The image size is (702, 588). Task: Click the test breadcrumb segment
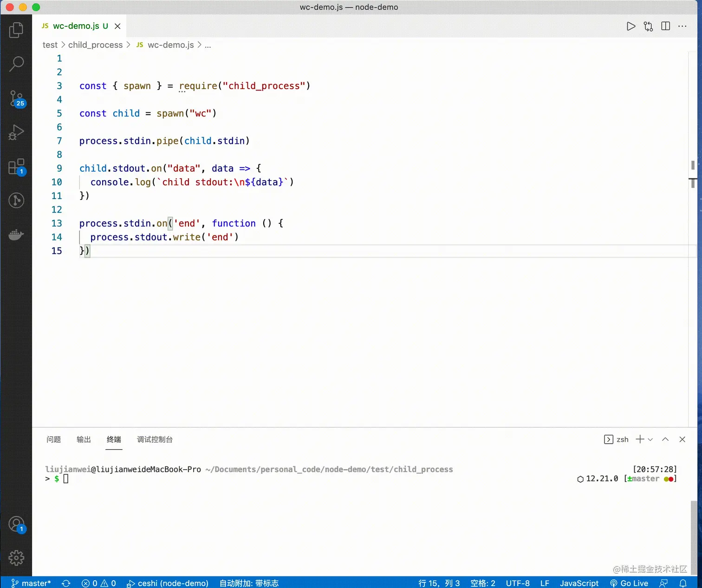pyautogui.click(x=50, y=45)
